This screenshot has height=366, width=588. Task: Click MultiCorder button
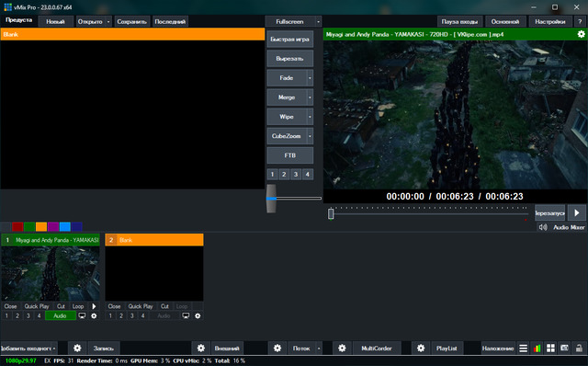coord(377,349)
